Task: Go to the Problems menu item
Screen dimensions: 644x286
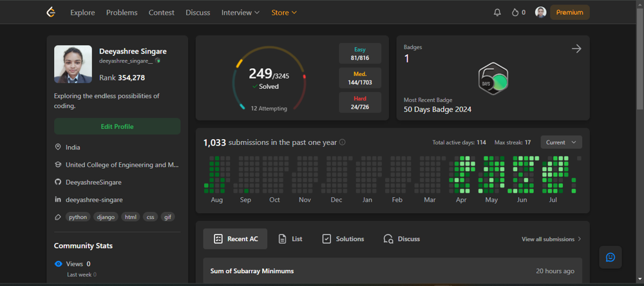Action: (122, 12)
